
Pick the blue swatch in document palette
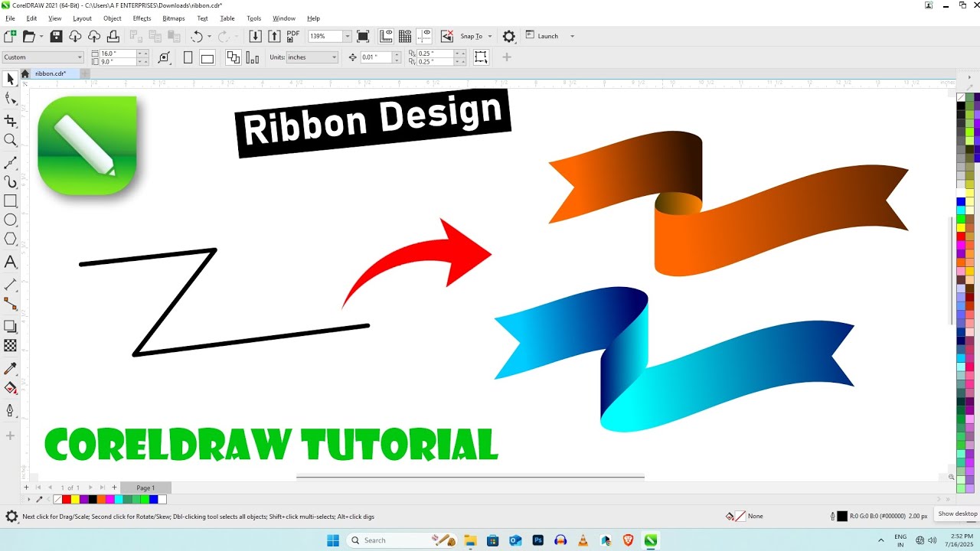tap(153, 500)
